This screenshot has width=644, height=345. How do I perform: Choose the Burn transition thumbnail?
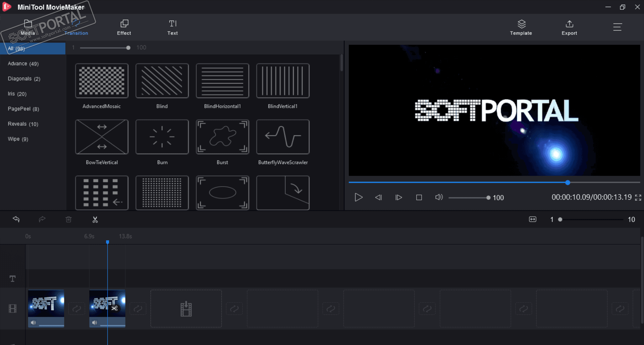tap(162, 137)
